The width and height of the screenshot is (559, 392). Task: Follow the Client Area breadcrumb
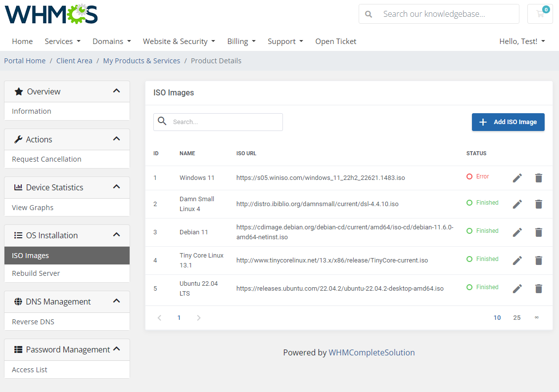point(74,61)
